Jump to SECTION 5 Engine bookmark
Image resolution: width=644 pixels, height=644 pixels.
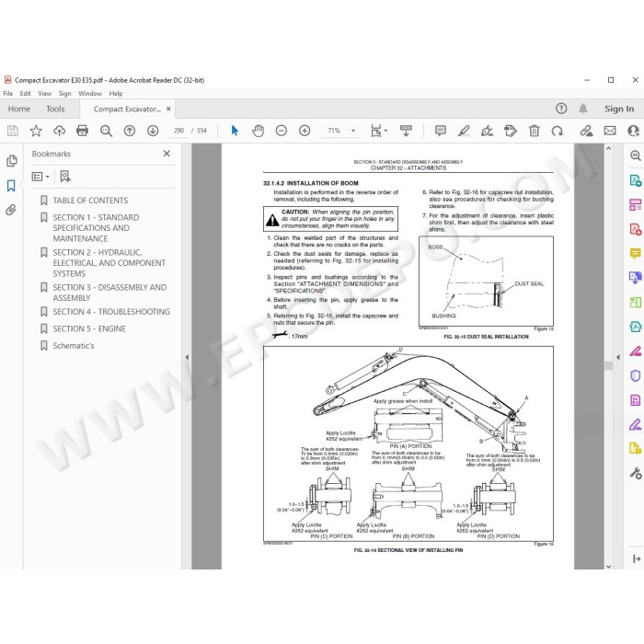[x=89, y=329]
